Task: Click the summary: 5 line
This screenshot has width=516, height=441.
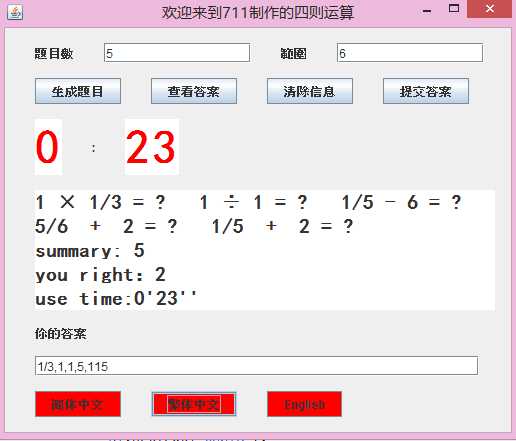Action: click(90, 251)
